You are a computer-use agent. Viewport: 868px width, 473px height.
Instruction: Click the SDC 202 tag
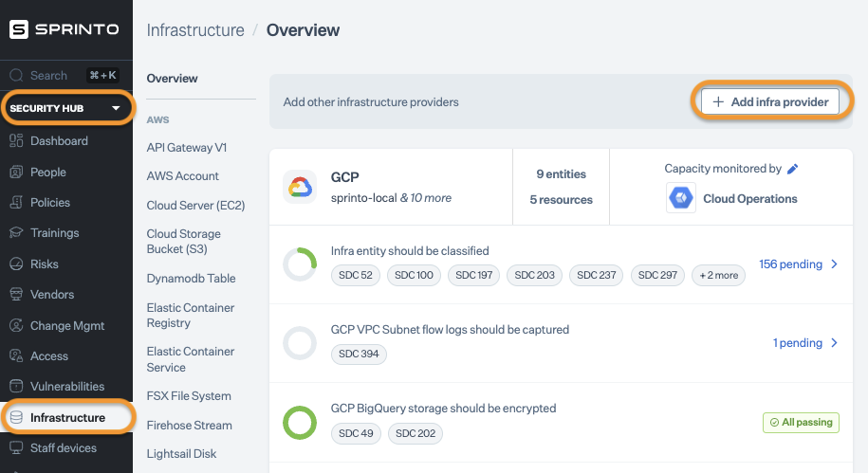(x=416, y=434)
